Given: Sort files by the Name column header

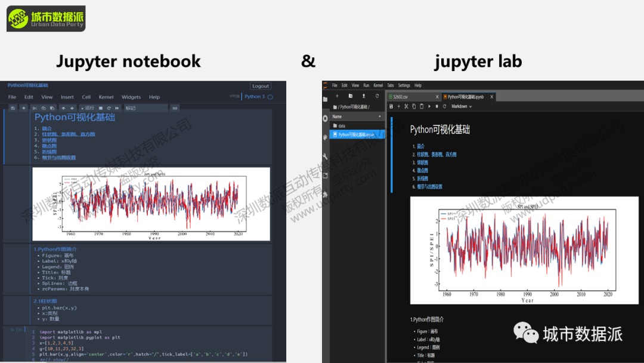Looking at the screenshot, I should (357, 116).
